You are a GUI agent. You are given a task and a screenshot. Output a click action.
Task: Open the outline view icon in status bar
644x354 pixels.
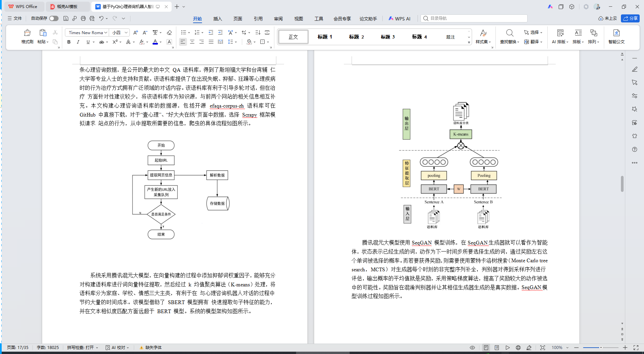(x=497, y=348)
